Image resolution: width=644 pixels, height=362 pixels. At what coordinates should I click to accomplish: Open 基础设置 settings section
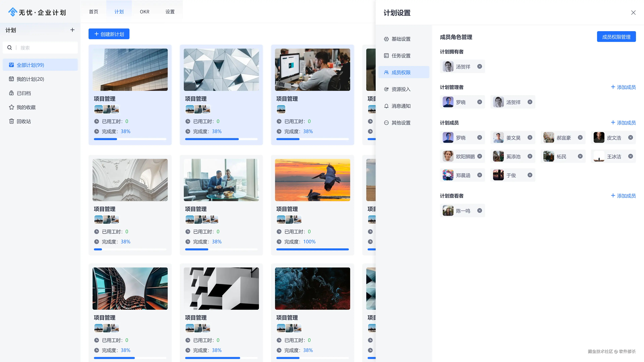[401, 39]
